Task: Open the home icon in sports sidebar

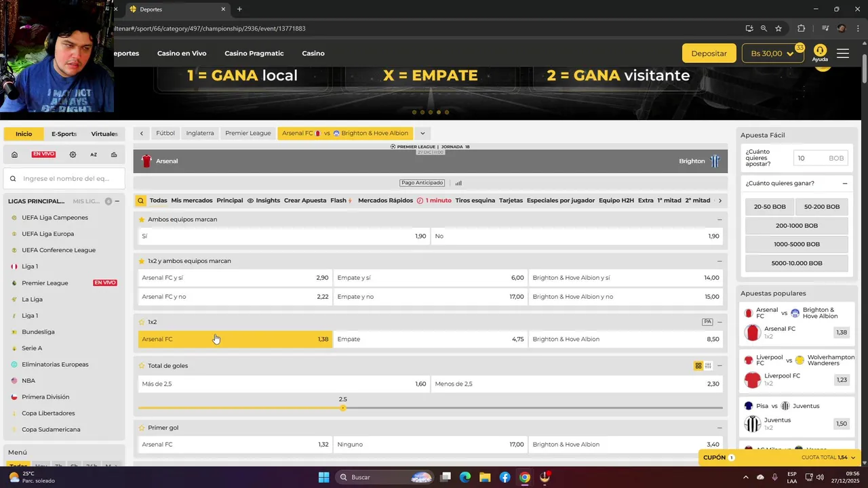Action: [x=14, y=155]
